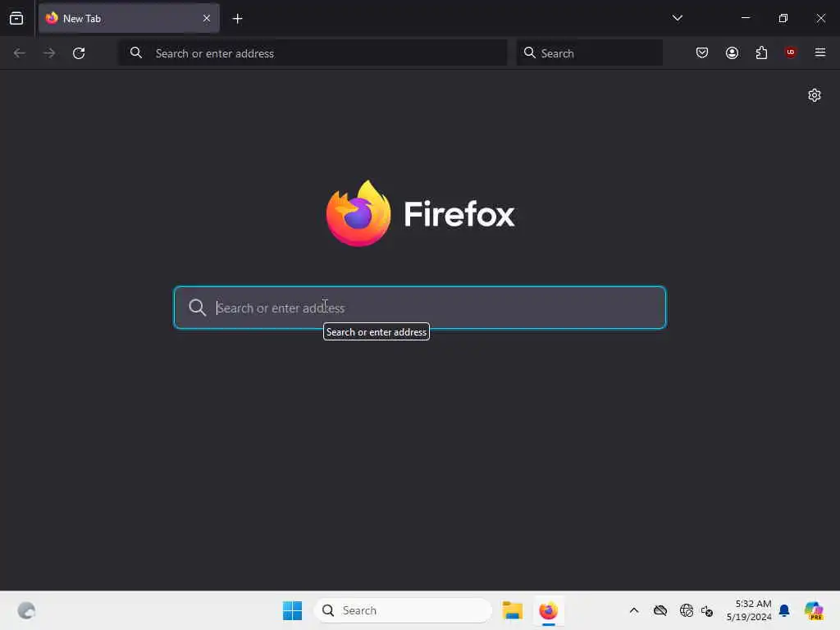Viewport: 840px width, 630px height.
Task: Open Windows Start menu
Action: pyautogui.click(x=293, y=610)
